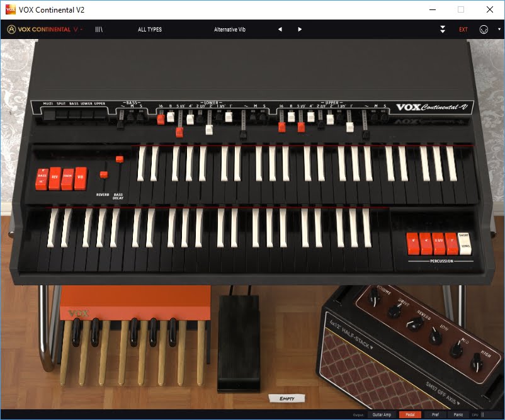The image size is (505, 420).
Task: Toggle percussion 2 2/3' red switch
Action: (439, 244)
